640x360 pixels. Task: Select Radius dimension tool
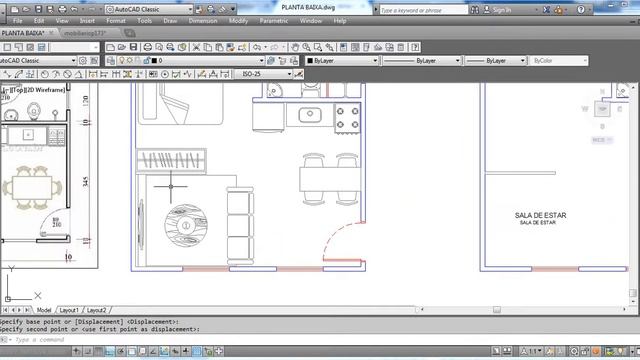click(44, 74)
